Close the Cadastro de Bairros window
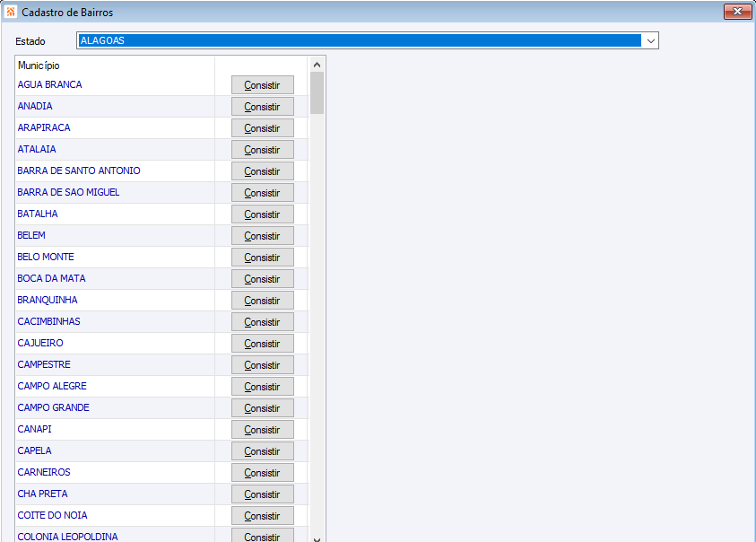Image resolution: width=756 pixels, height=542 pixels. [x=737, y=12]
